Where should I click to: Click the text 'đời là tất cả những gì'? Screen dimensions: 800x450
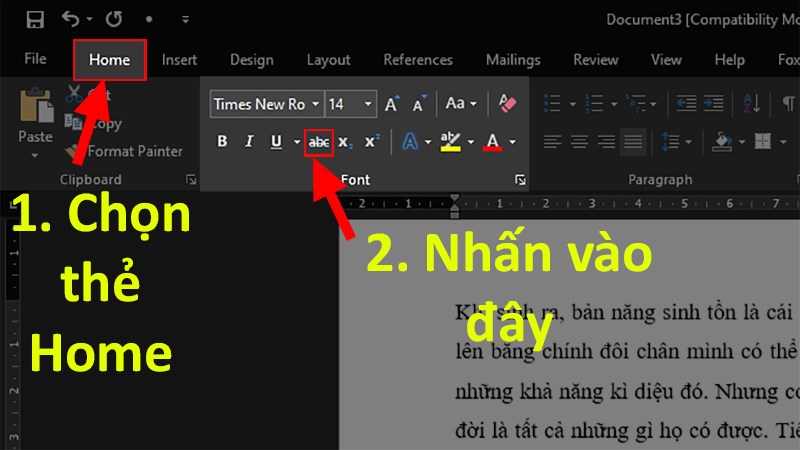[x=553, y=431]
